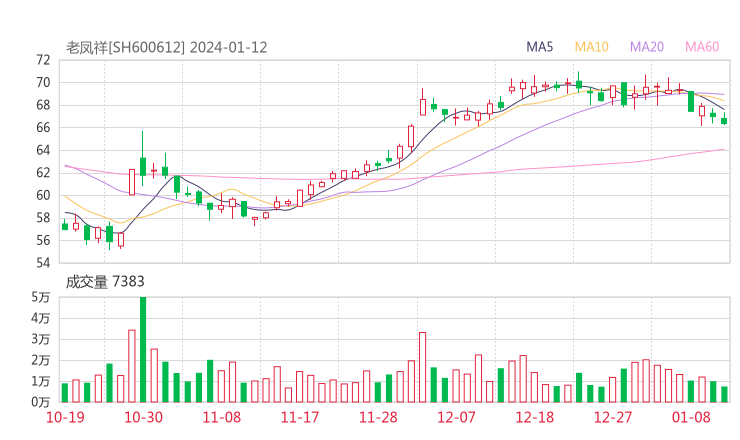Click the 60 price axis label

coord(43,195)
